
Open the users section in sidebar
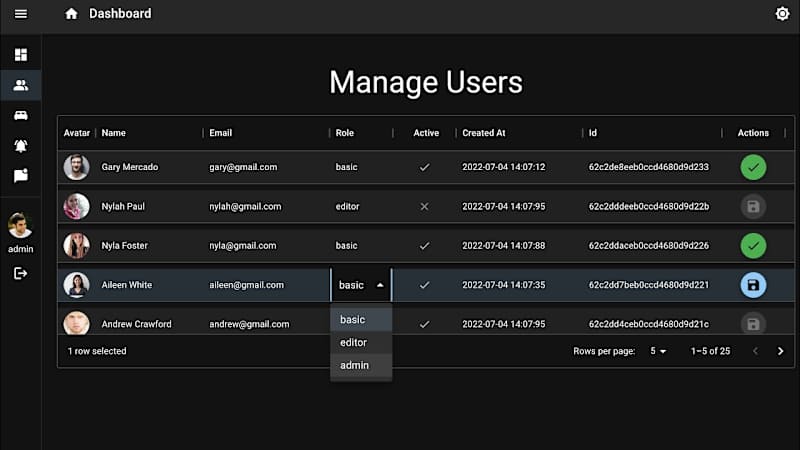click(21, 85)
